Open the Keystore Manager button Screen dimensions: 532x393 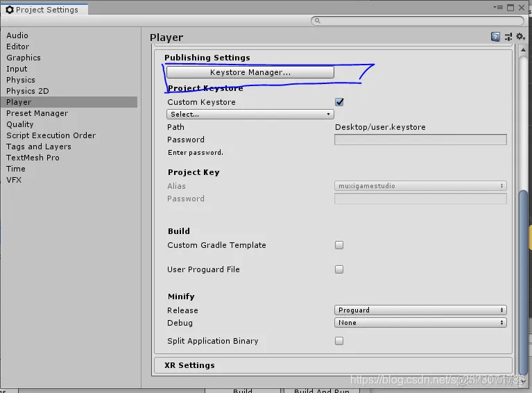250,72
